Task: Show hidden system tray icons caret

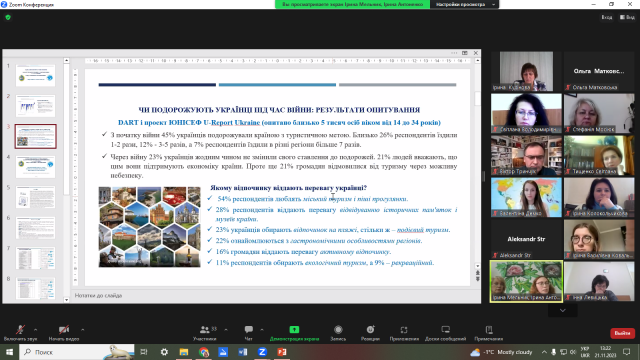Action: tap(544, 352)
